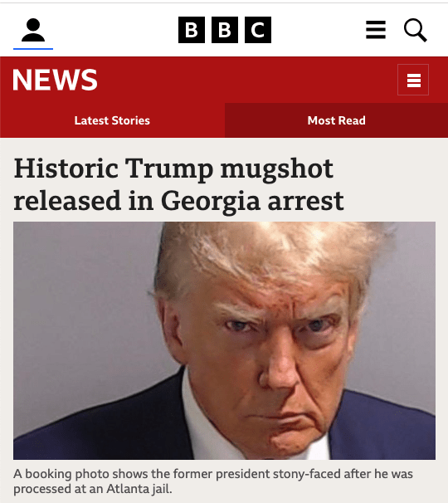Click the word mugshot in headline

pyautogui.click(x=277, y=169)
